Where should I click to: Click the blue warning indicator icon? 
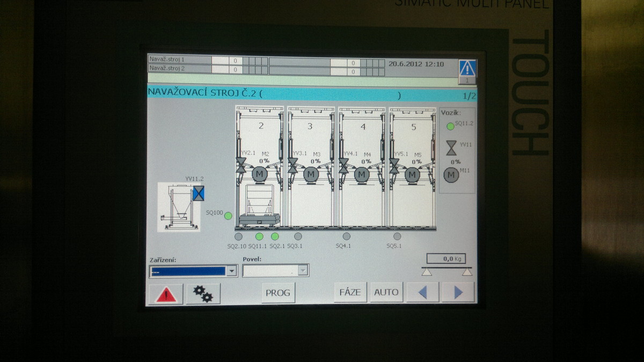coord(467,68)
